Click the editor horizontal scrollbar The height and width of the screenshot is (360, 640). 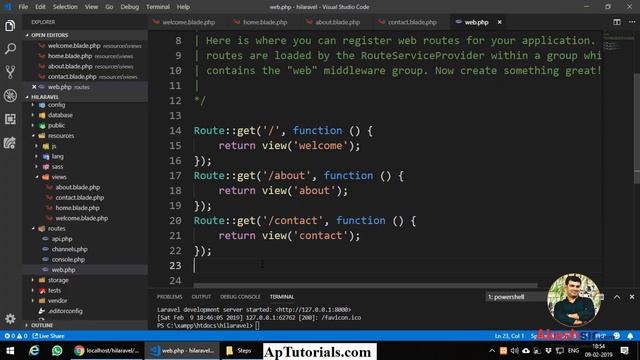[365, 286]
